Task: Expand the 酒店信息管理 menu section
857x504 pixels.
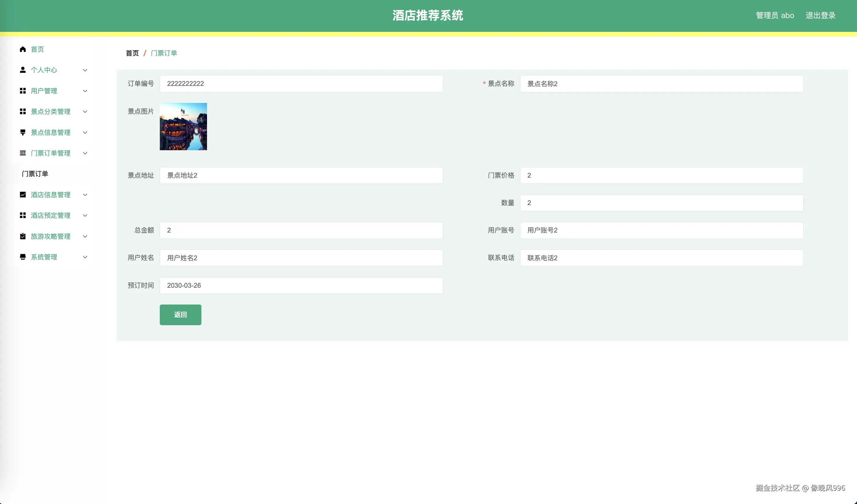Action: click(85, 195)
